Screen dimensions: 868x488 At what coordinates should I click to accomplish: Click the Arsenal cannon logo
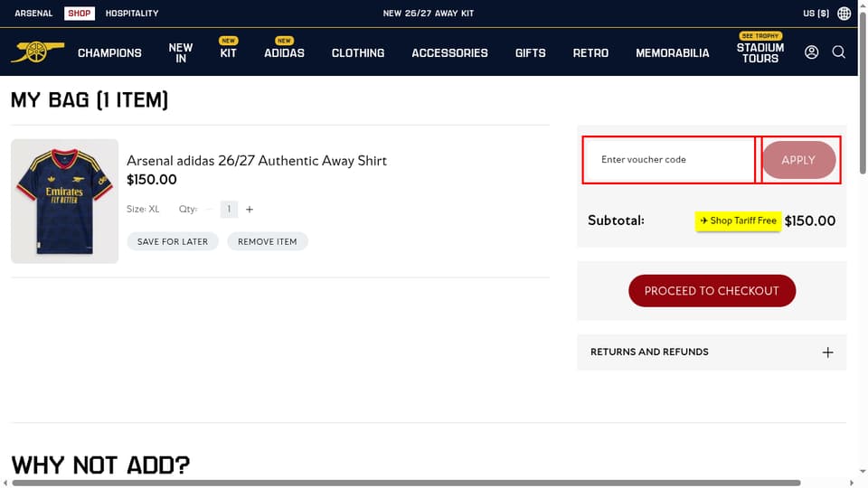tap(37, 52)
